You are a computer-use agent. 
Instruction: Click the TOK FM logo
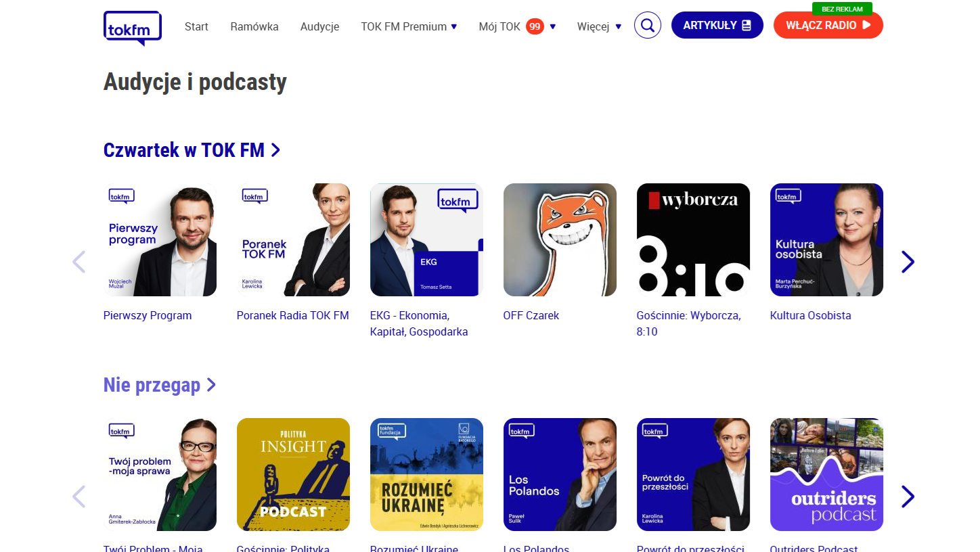(133, 28)
